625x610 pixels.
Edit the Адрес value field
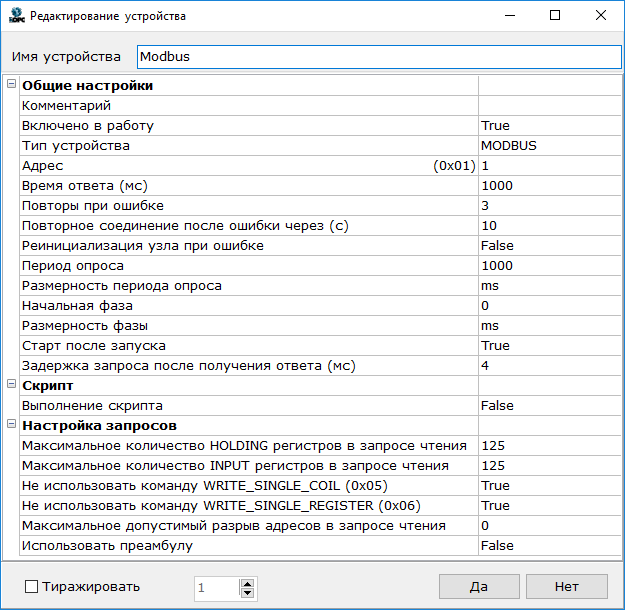[548, 166]
